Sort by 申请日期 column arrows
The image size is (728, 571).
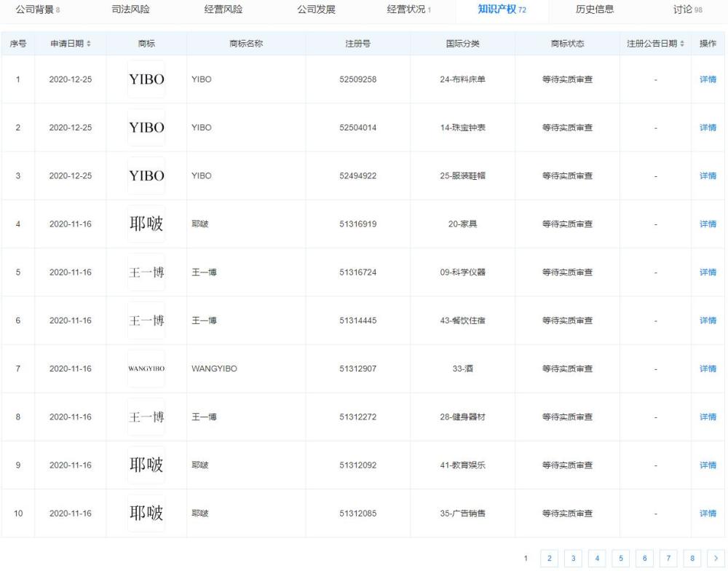pos(89,44)
